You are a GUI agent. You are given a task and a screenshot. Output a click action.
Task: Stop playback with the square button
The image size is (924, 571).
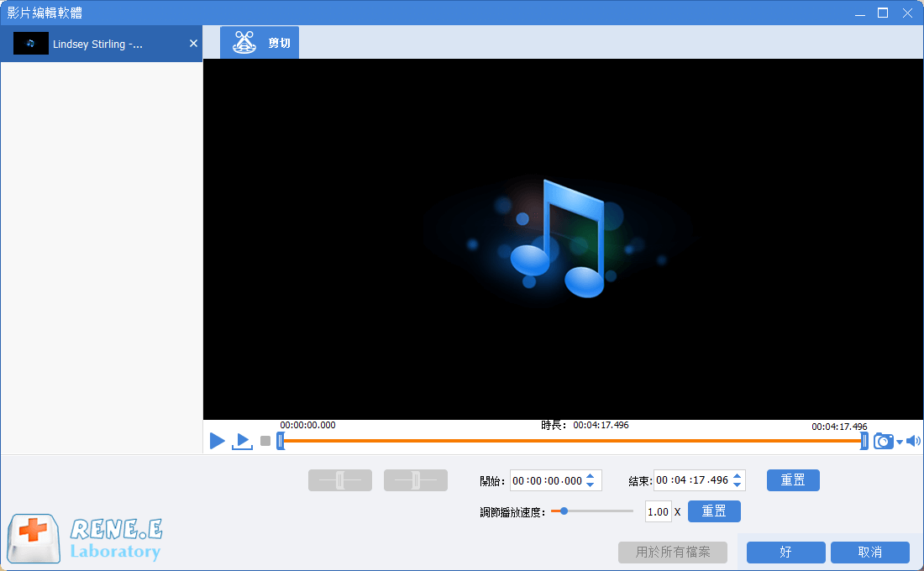(265, 441)
